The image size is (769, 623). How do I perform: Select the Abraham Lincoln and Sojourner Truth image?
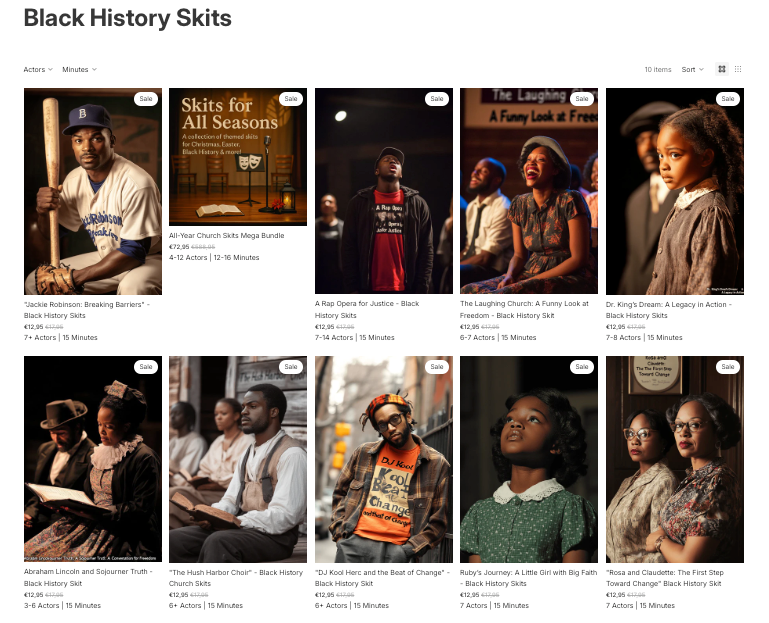click(92, 460)
